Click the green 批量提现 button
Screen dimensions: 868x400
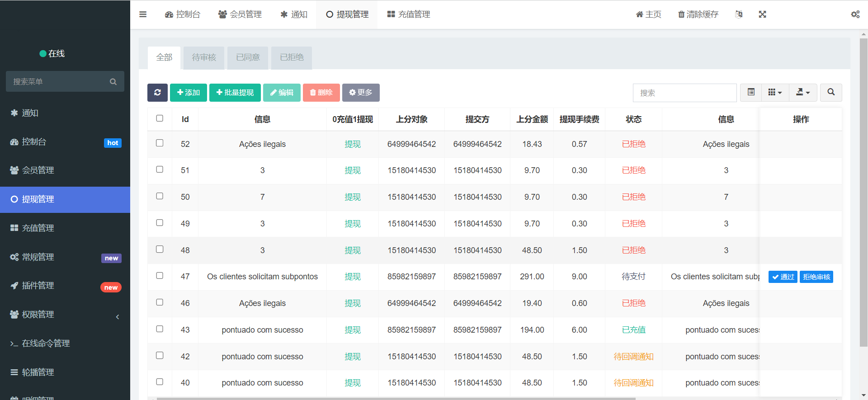tap(235, 93)
